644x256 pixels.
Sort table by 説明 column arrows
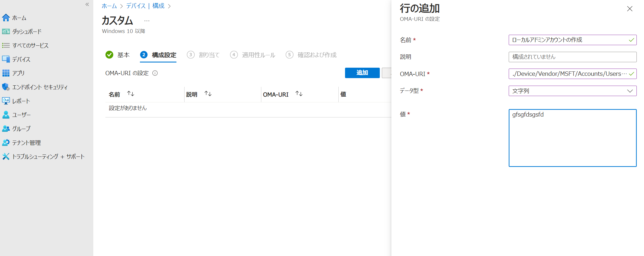tap(208, 94)
